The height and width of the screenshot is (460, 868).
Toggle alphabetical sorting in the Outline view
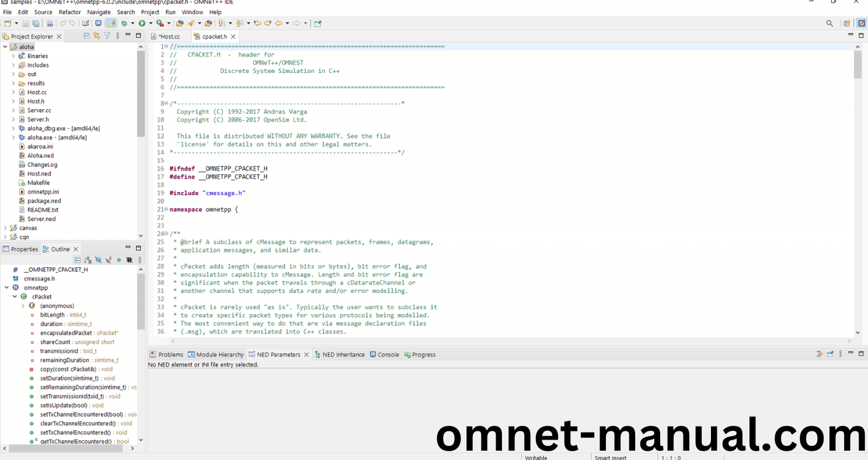88,260
